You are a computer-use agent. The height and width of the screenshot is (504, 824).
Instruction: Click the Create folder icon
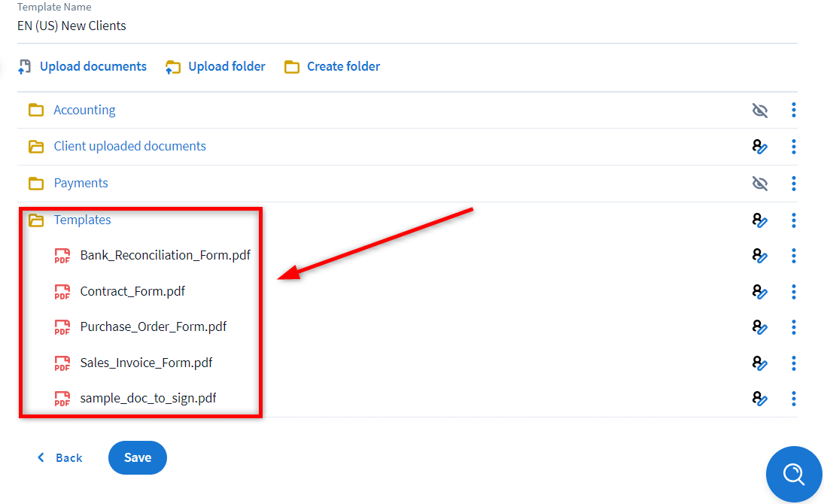(292, 67)
